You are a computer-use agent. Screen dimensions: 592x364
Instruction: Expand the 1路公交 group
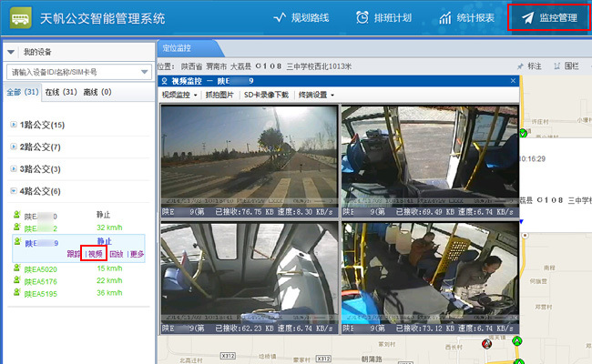12,125
